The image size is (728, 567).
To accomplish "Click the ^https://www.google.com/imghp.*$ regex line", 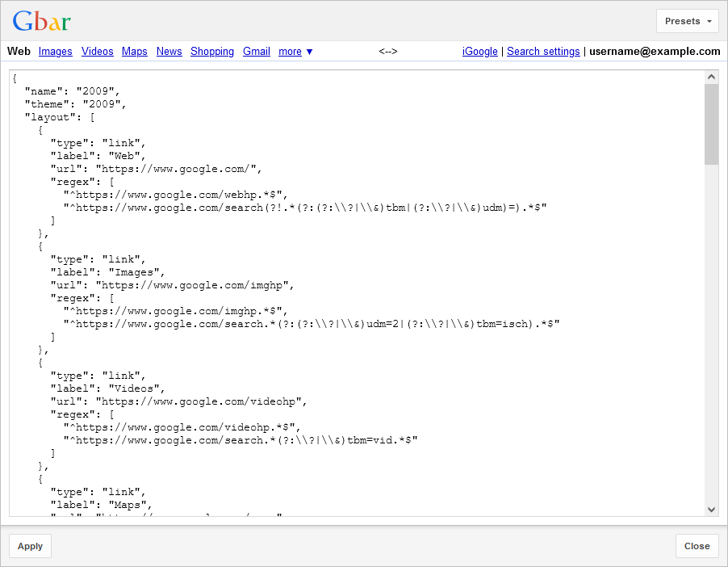I will [175, 311].
